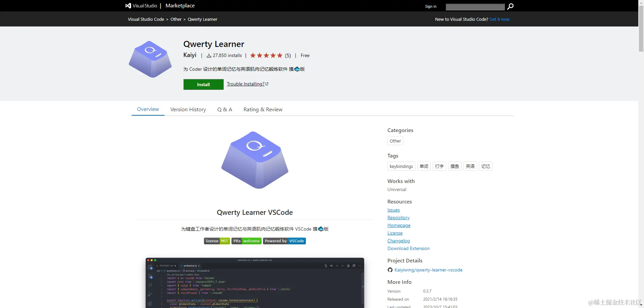
Task: Switch to the Q & A tab
Action: click(225, 110)
